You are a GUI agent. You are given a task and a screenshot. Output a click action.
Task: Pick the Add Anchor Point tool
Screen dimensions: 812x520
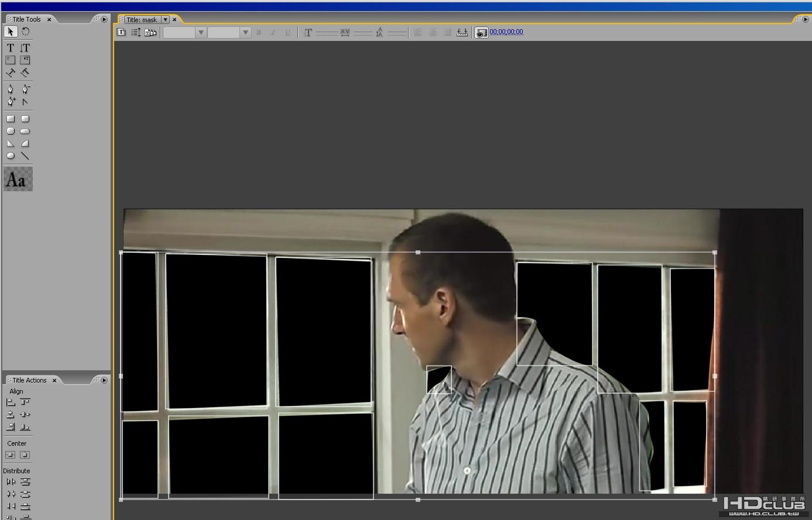(11, 102)
